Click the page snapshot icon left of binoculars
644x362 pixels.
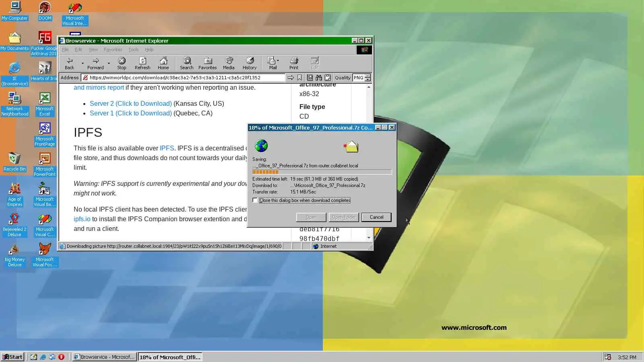click(x=310, y=78)
